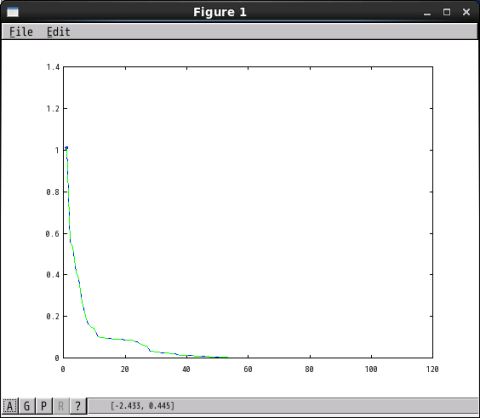Click the green curve's plateau near x=20
This screenshot has width=480, height=418.
coord(125,340)
